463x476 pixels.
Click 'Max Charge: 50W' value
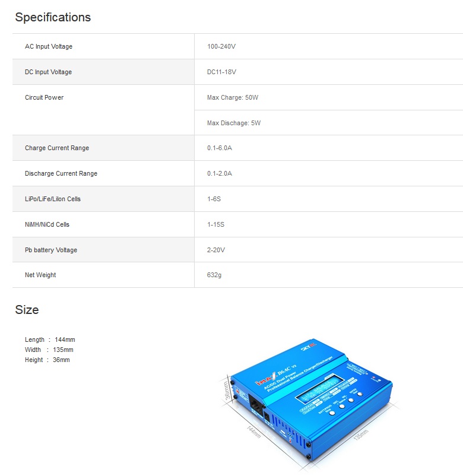[233, 97]
